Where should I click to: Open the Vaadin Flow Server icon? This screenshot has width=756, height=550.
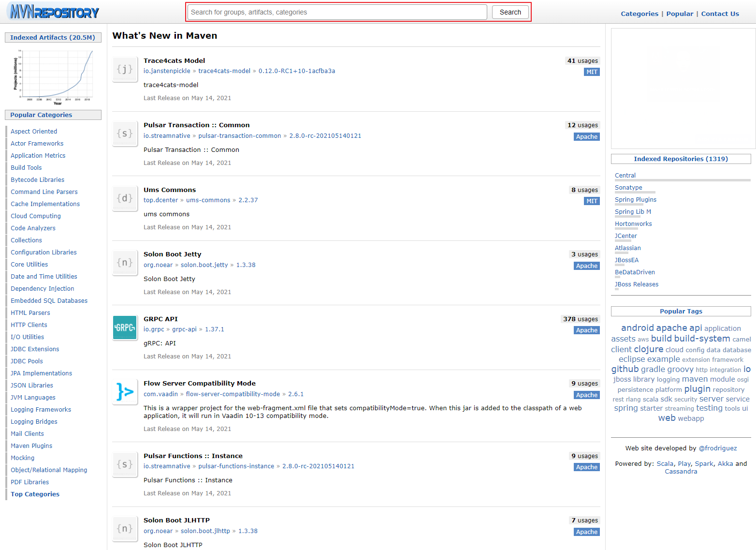pos(125,392)
